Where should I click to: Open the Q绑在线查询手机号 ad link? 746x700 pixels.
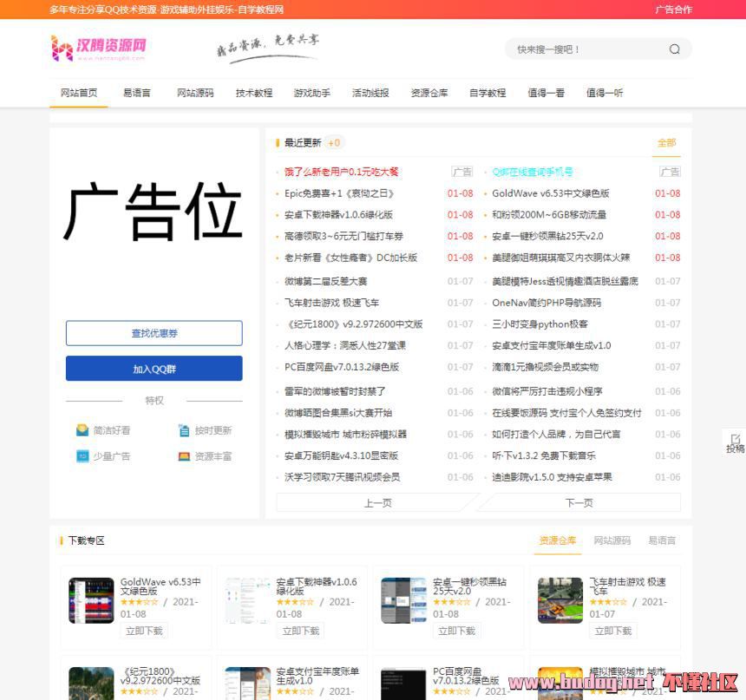pyautogui.click(x=533, y=172)
